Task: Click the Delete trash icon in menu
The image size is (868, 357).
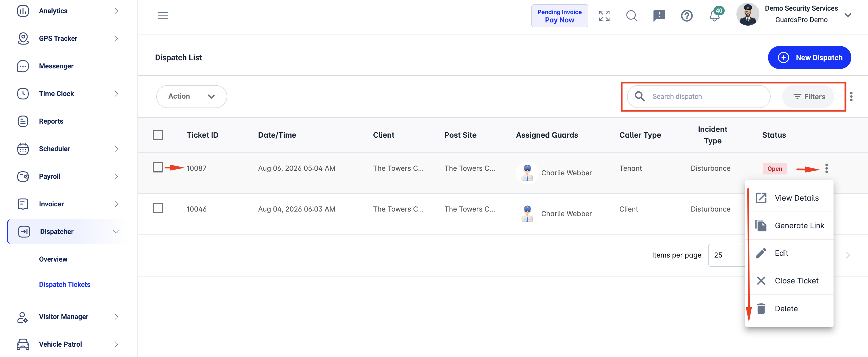Action: click(x=761, y=309)
